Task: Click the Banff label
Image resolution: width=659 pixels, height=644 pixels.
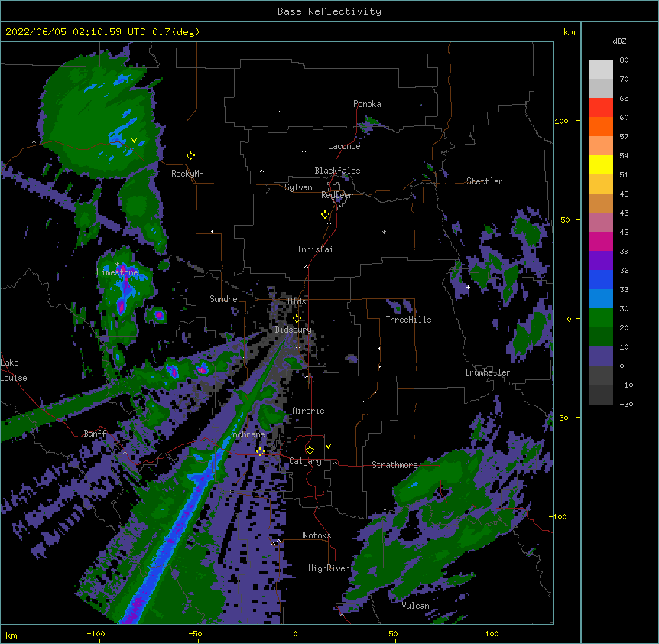Action: [x=95, y=434]
